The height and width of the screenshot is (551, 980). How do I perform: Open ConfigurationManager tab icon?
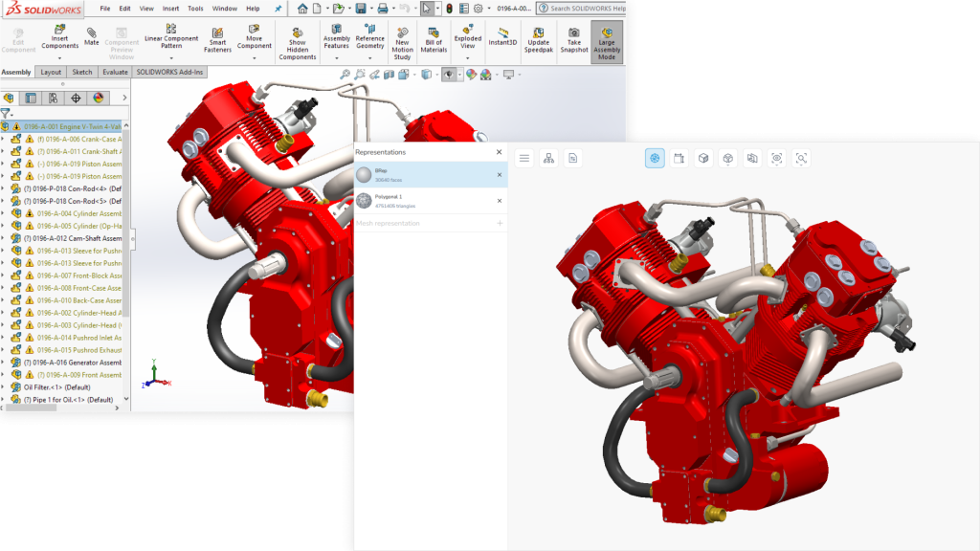pyautogui.click(x=54, y=99)
